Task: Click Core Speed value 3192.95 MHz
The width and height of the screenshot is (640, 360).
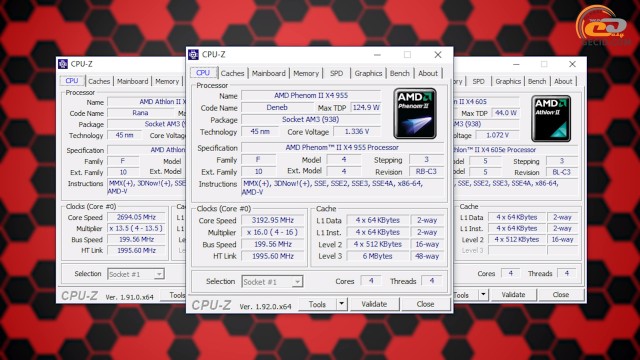Action: point(273,220)
